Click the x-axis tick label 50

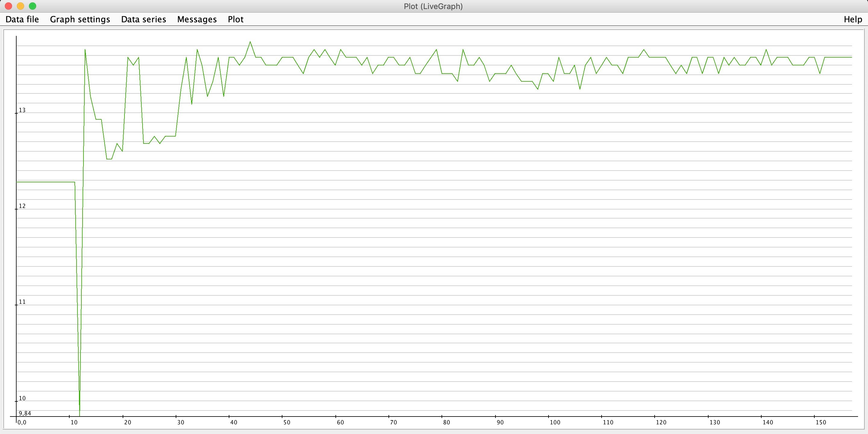(287, 423)
